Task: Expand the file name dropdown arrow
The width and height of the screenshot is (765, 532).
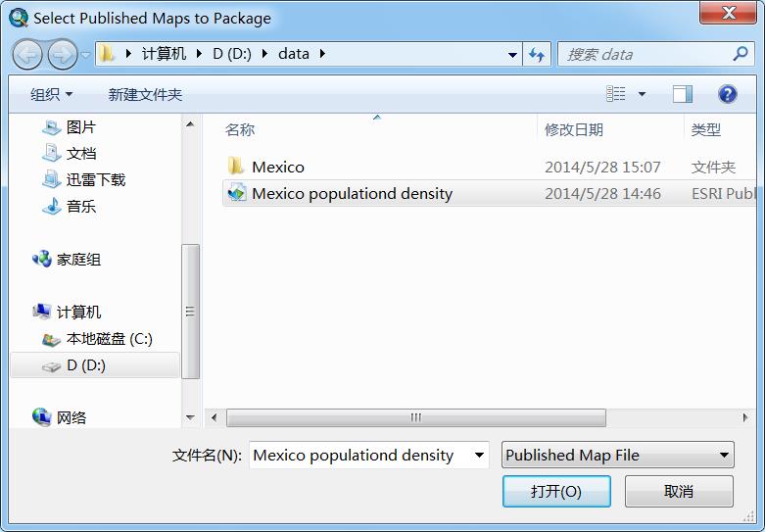Action: click(479, 455)
